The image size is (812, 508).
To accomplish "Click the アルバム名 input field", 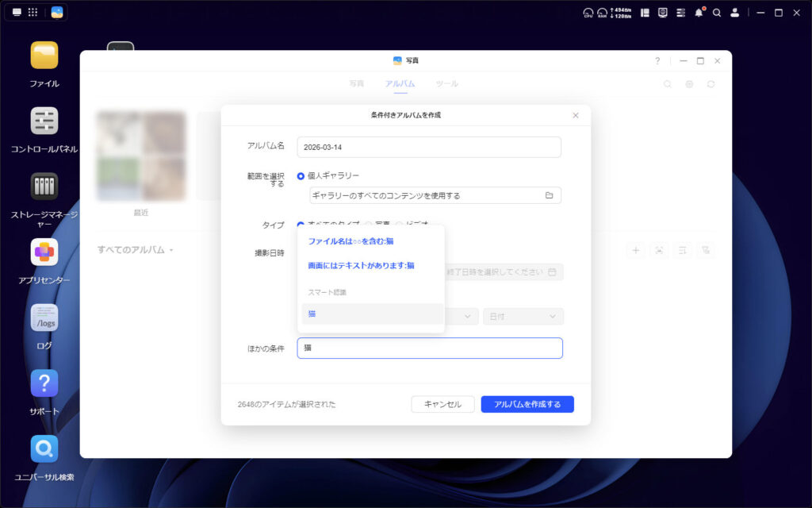I will pos(428,148).
